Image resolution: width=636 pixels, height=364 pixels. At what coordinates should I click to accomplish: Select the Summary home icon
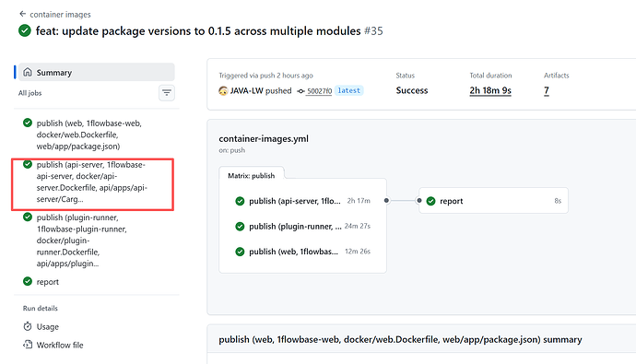pyautogui.click(x=28, y=72)
